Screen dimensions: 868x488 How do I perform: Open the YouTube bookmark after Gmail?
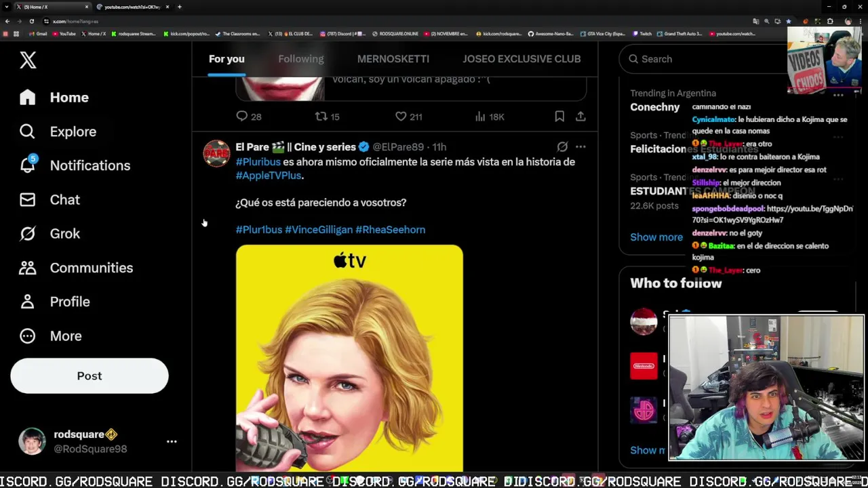(x=64, y=34)
